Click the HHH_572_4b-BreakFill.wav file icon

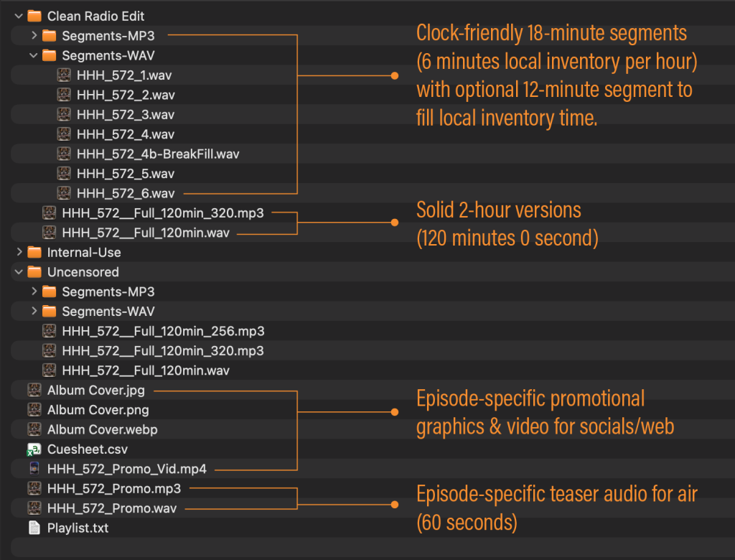point(64,154)
